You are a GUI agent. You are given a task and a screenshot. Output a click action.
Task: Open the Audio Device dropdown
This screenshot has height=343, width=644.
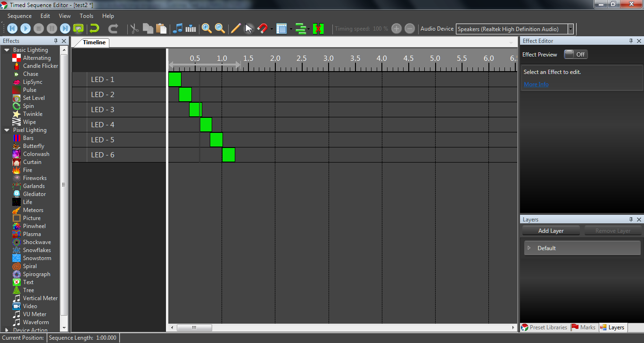[x=570, y=29]
